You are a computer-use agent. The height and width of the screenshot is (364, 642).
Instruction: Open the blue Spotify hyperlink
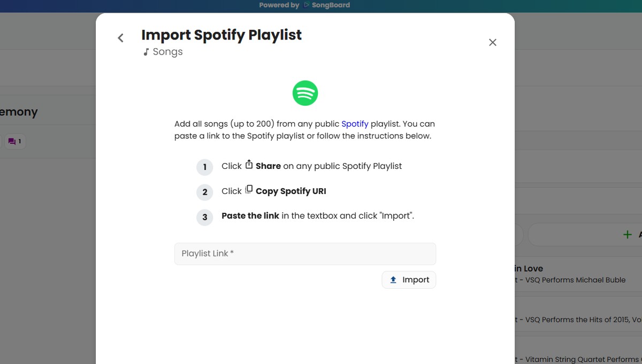point(355,123)
